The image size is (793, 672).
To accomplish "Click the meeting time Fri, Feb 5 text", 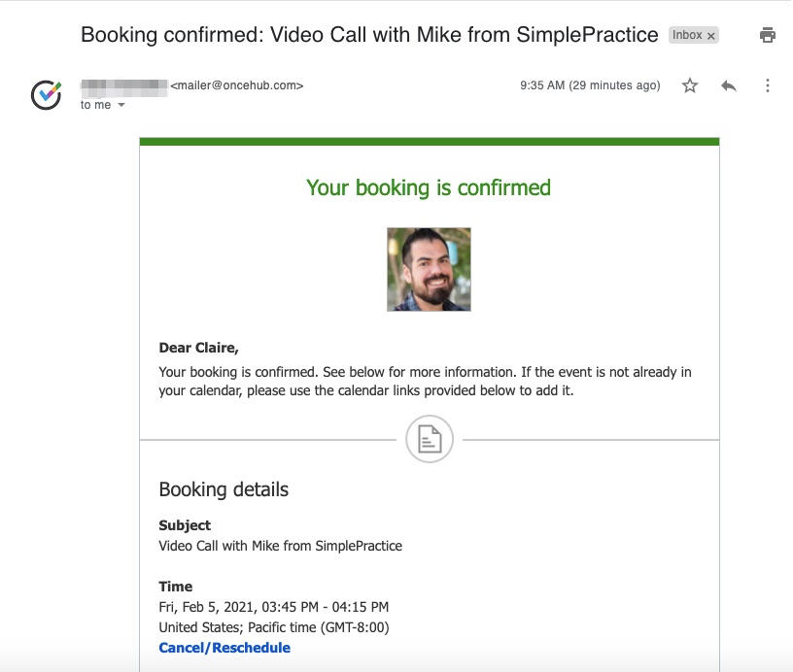I will pos(273,606).
